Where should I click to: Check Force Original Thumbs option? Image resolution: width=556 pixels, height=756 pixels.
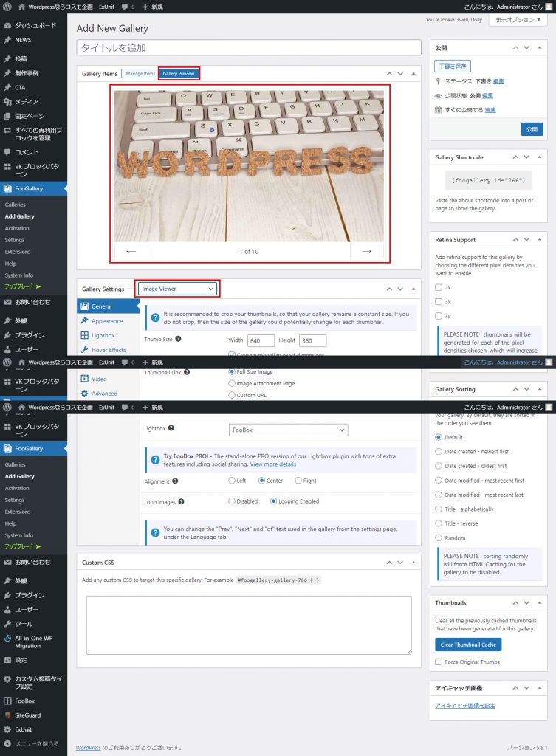[x=439, y=661]
